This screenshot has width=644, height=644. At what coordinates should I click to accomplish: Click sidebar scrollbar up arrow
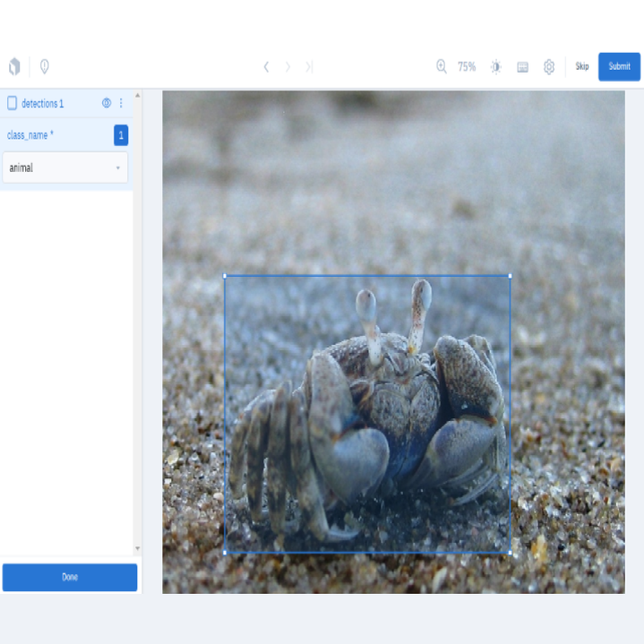(x=138, y=95)
